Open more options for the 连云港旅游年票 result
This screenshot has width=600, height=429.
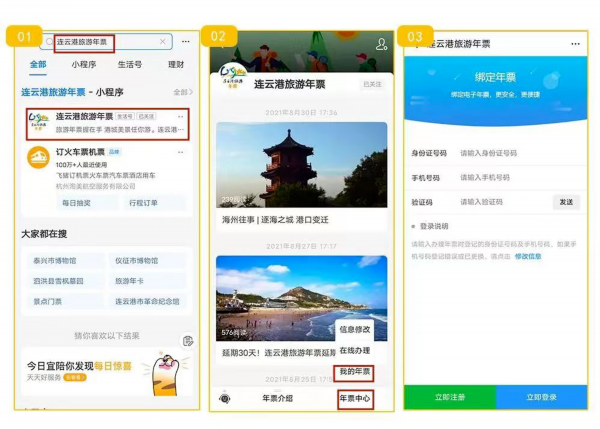[x=181, y=116]
